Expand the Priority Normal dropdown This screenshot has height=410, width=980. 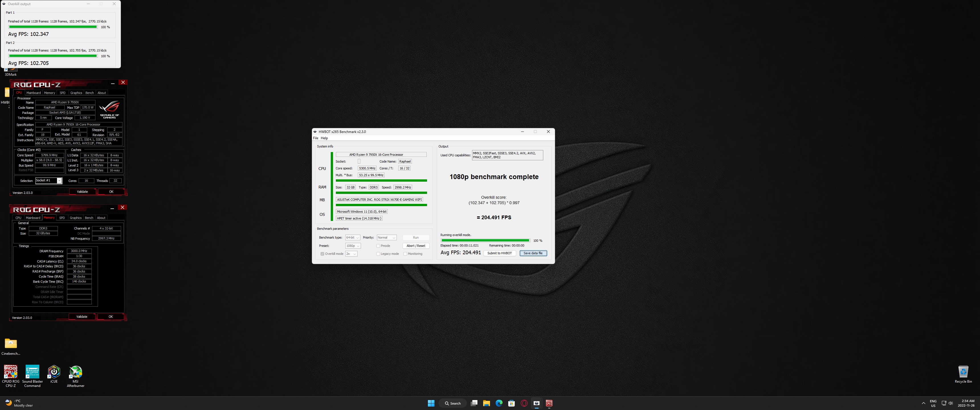[387, 238]
